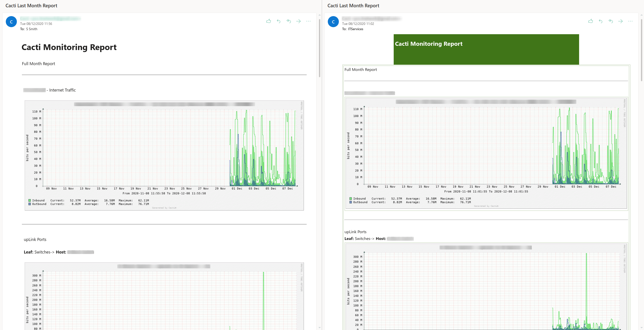Click the Forward icon in left email
This screenshot has width=644, height=330.
pos(299,21)
